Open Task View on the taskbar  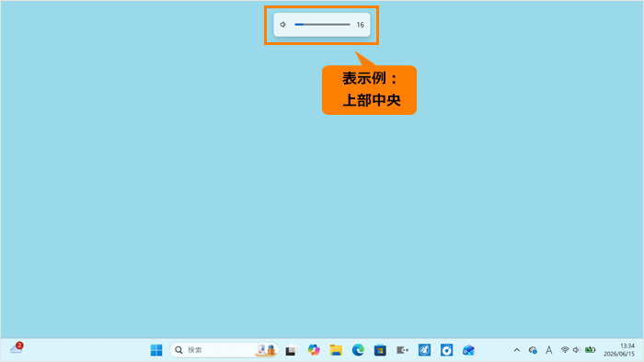291,350
